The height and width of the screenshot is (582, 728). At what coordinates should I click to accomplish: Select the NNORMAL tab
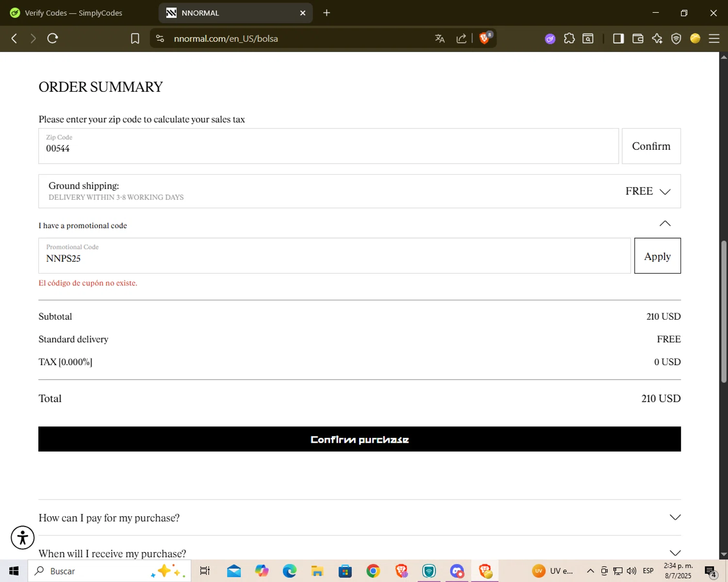pyautogui.click(x=235, y=13)
